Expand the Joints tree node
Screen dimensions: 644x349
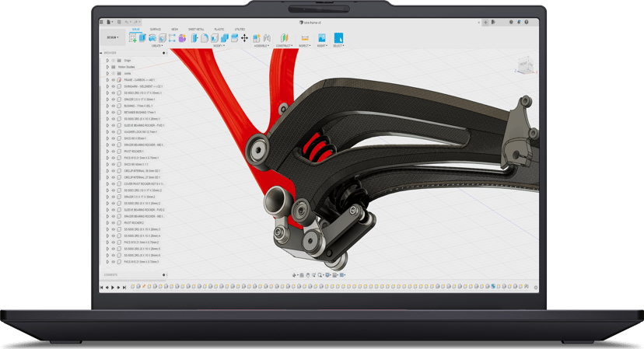107,74
